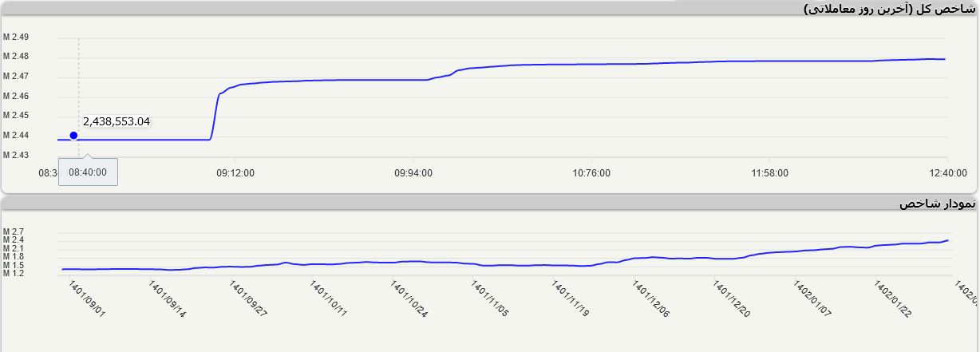Viewport: 980px width, 352px height.
Task: Click the 1401/10/24 date label
Action: [409, 299]
